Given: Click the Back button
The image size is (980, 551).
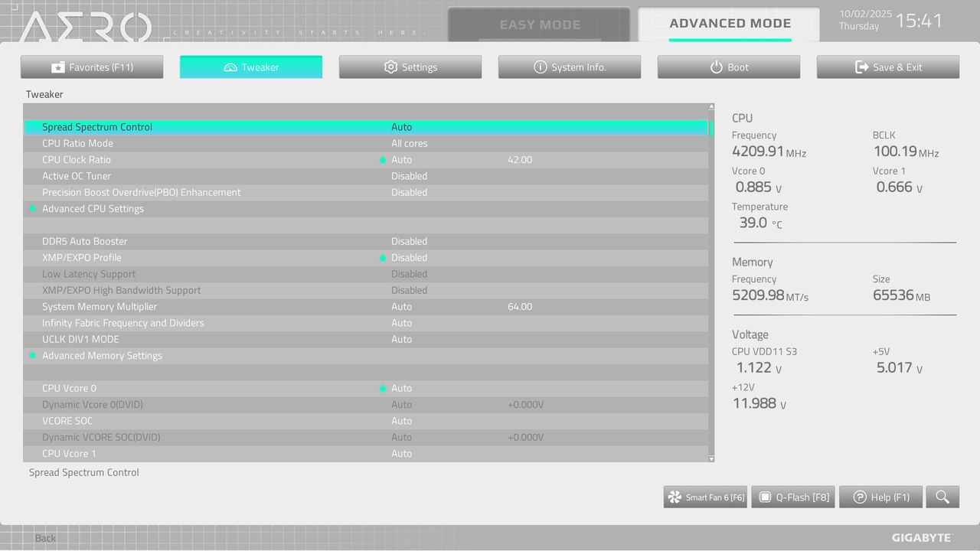Looking at the screenshot, I should pos(44,538).
